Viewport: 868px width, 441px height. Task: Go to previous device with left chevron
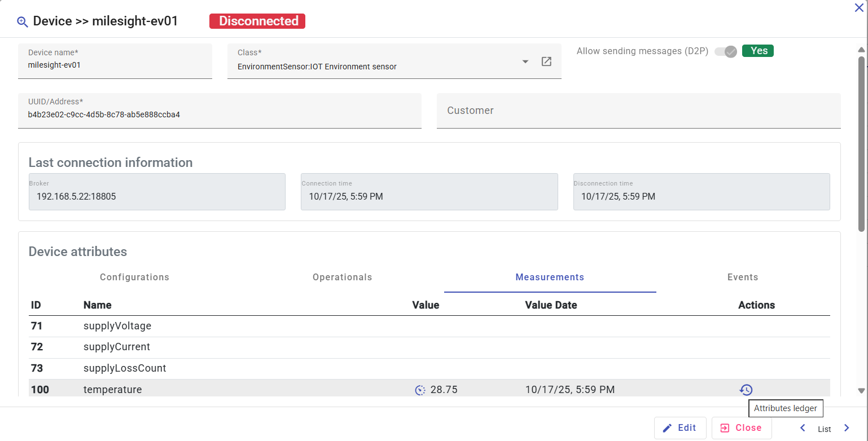(x=803, y=428)
